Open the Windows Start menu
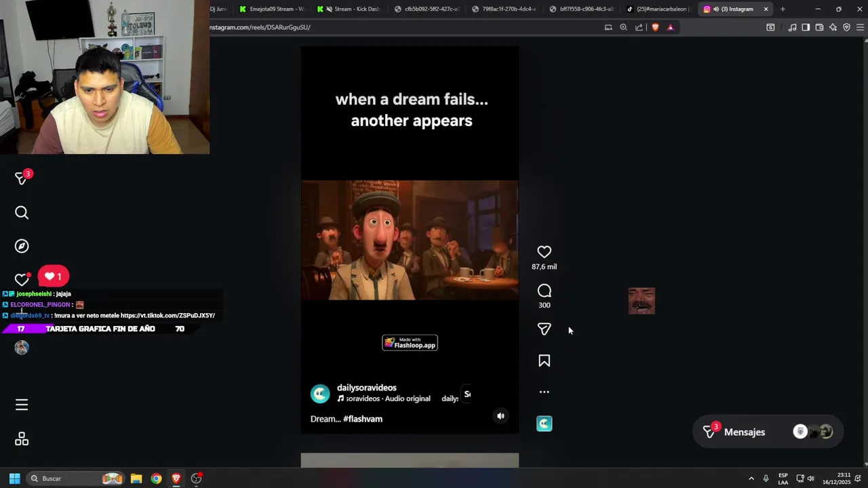The width and height of the screenshot is (868, 488). click(x=14, y=479)
